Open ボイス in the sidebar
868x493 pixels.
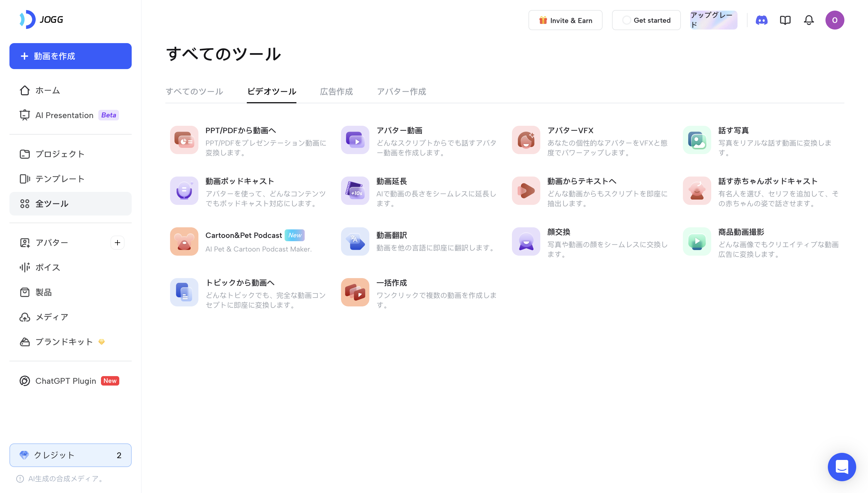(71, 267)
